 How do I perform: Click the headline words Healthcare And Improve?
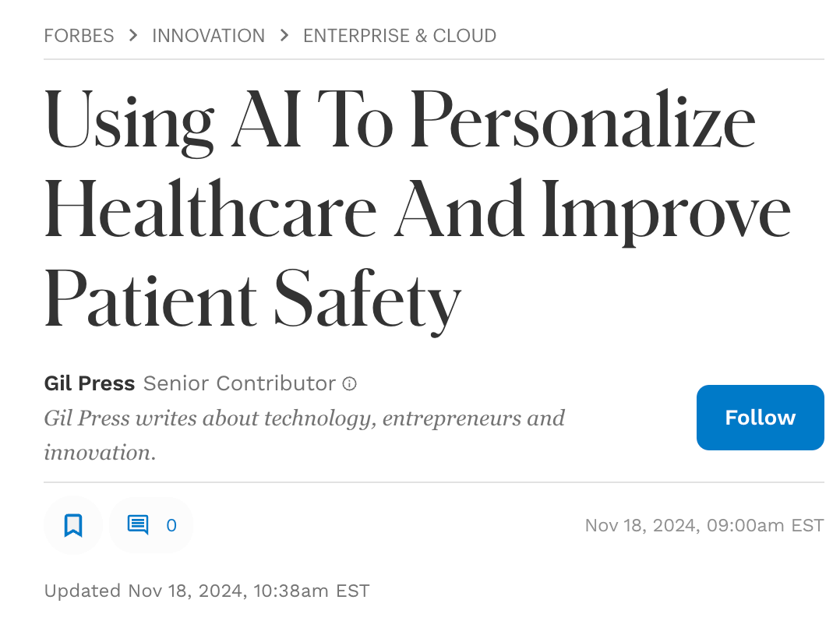click(418, 210)
